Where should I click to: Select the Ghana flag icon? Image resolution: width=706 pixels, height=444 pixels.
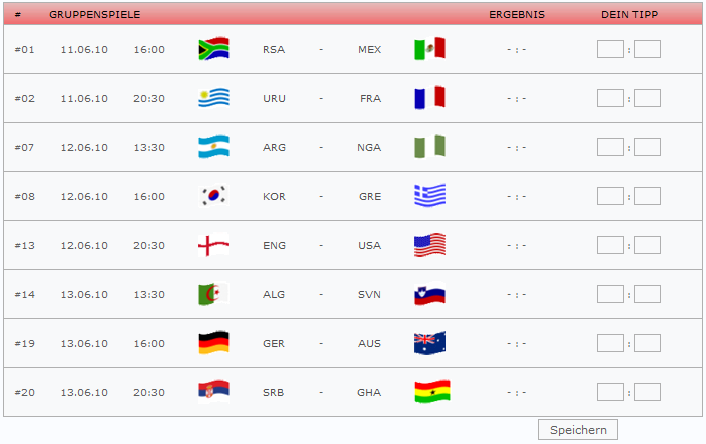pos(432,391)
